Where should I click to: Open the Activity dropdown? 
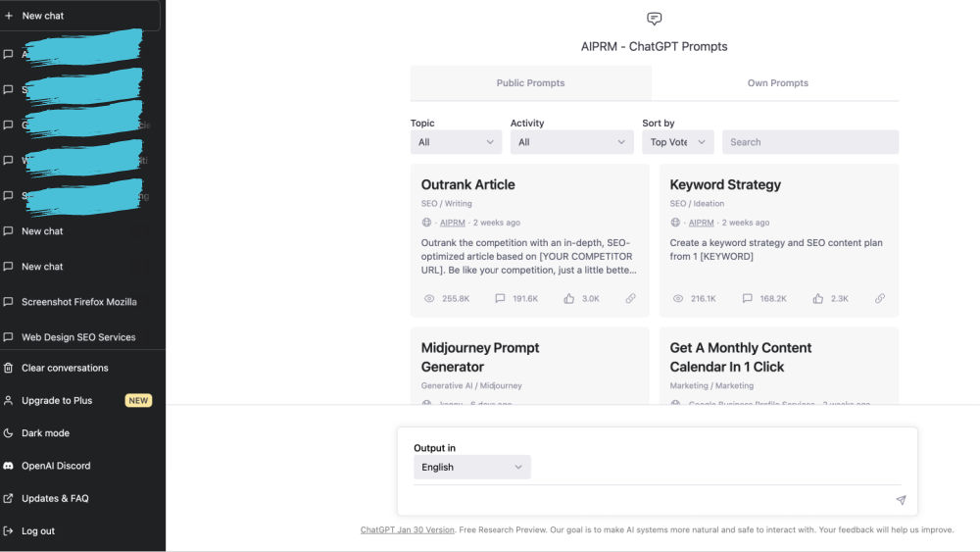click(x=572, y=142)
